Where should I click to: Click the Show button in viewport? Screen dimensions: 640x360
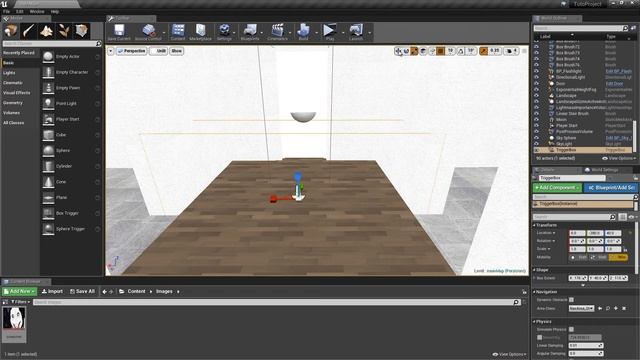point(176,51)
